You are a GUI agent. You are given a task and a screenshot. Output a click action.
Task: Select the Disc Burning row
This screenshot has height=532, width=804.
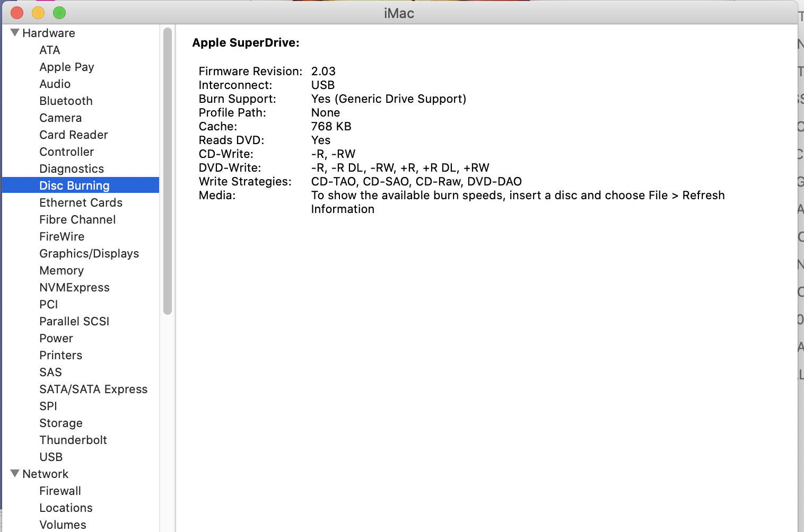coord(81,185)
